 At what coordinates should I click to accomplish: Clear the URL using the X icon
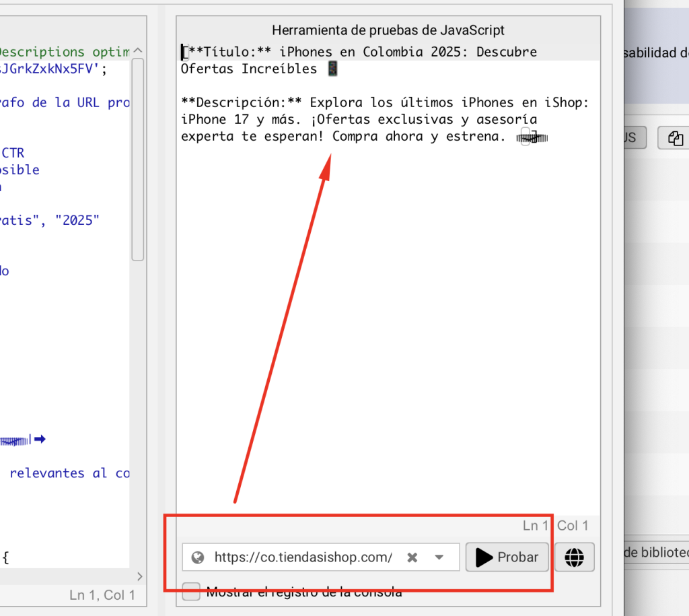412,557
